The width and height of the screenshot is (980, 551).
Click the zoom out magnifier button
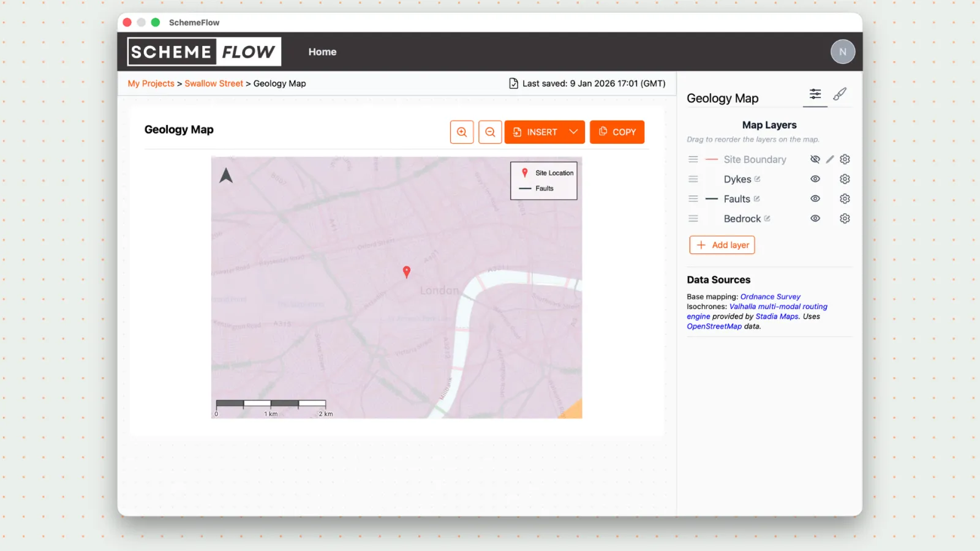click(x=490, y=132)
